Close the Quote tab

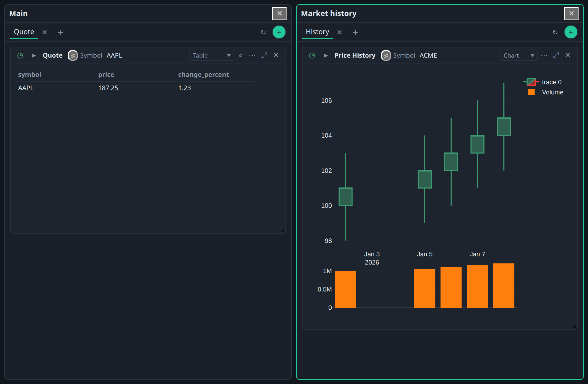(x=45, y=32)
